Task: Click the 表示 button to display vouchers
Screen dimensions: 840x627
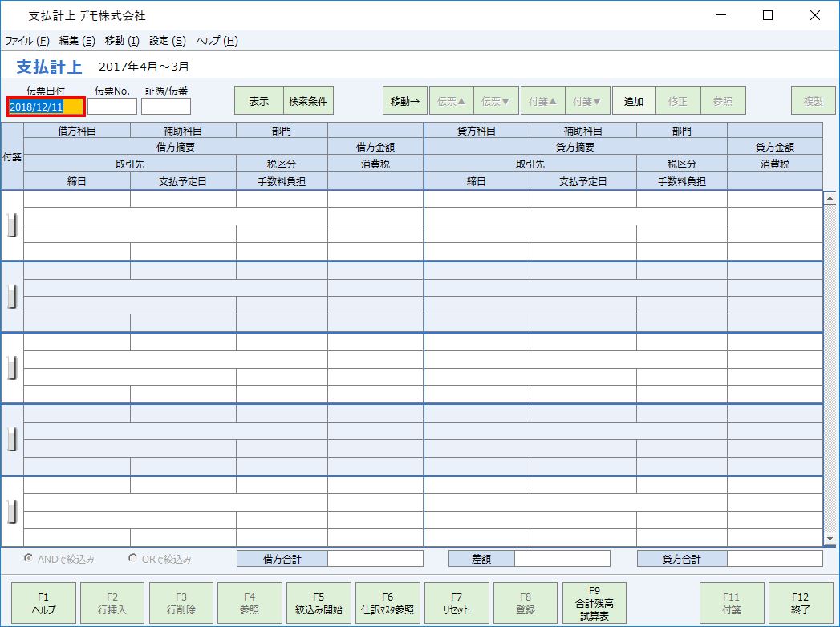Action: tap(258, 100)
